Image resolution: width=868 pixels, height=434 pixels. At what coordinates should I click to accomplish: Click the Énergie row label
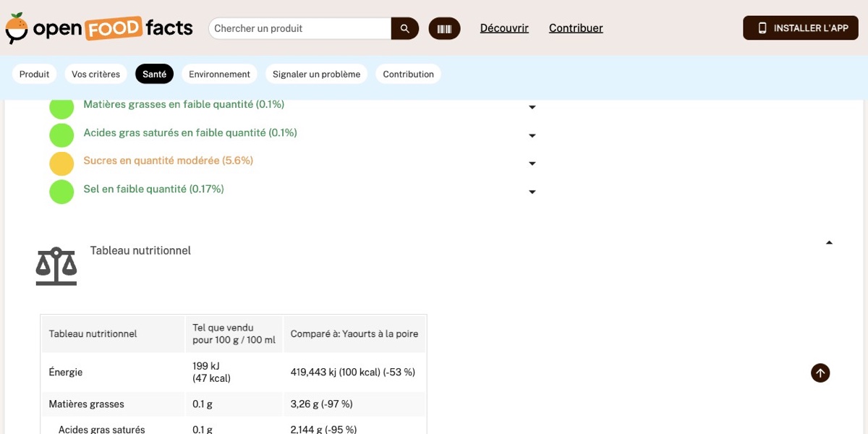coord(66,373)
